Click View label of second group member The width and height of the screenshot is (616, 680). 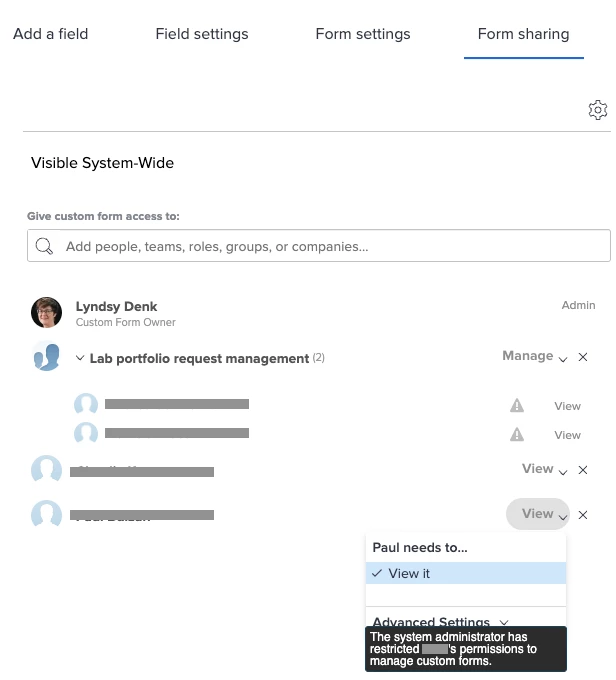pos(567,435)
